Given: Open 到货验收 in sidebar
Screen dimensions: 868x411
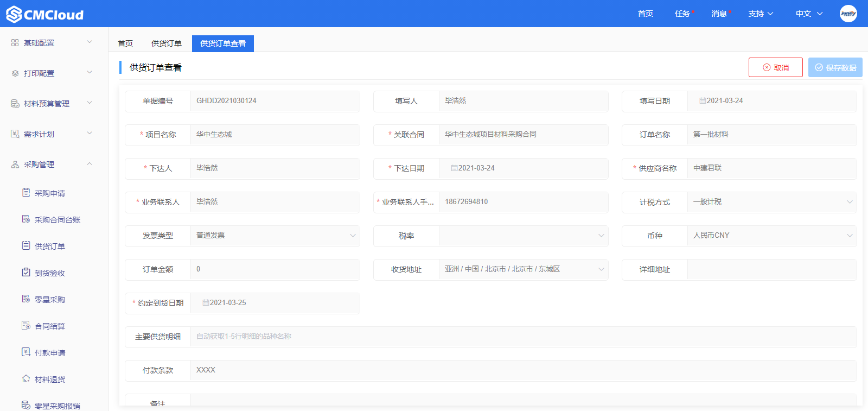Looking at the screenshot, I should click(50, 273).
